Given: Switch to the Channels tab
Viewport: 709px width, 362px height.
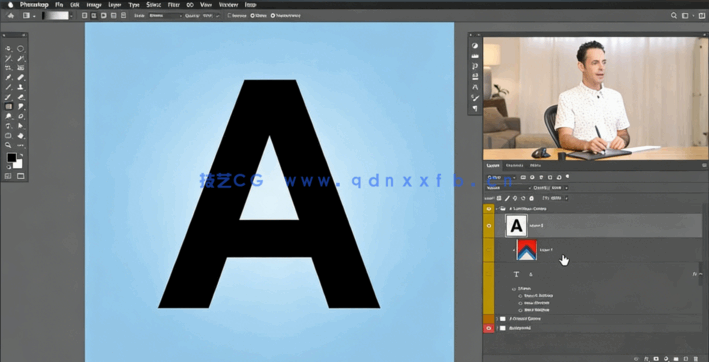Looking at the screenshot, I should tap(515, 165).
